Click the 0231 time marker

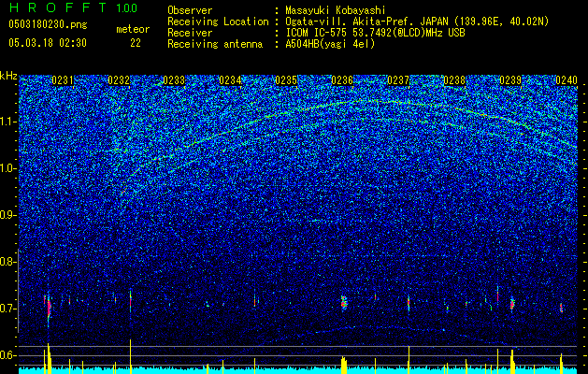[x=63, y=80]
